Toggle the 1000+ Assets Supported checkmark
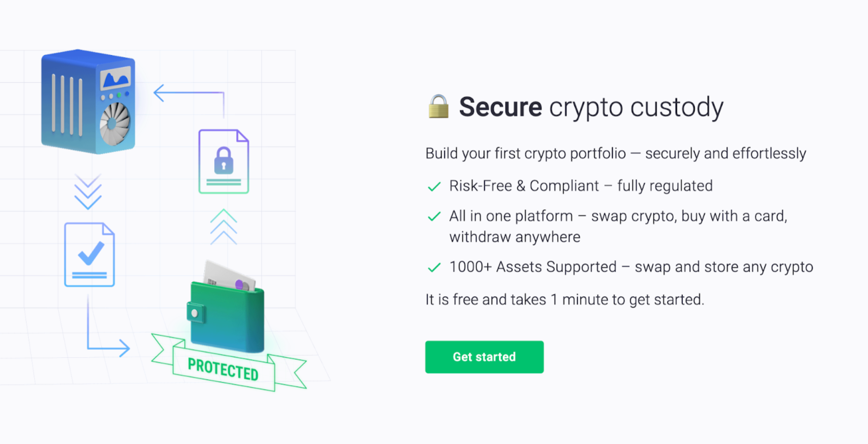 click(434, 267)
